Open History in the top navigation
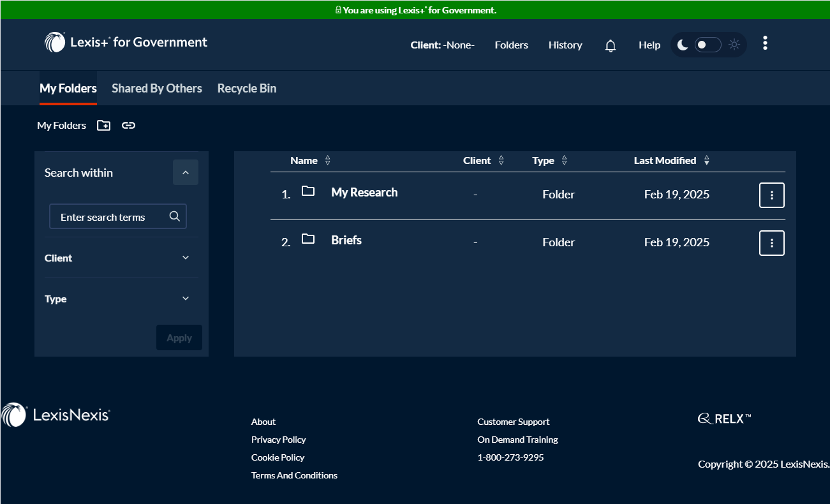830x504 pixels. (x=565, y=45)
